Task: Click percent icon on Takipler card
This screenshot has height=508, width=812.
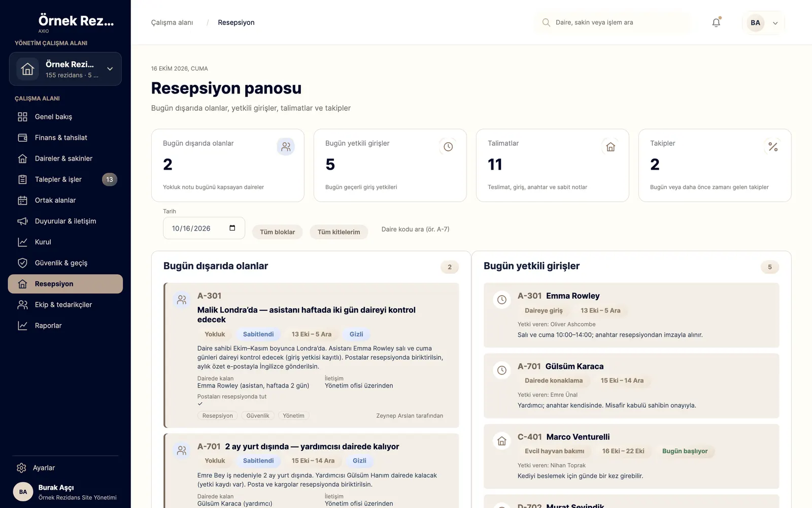Action: coord(773,147)
